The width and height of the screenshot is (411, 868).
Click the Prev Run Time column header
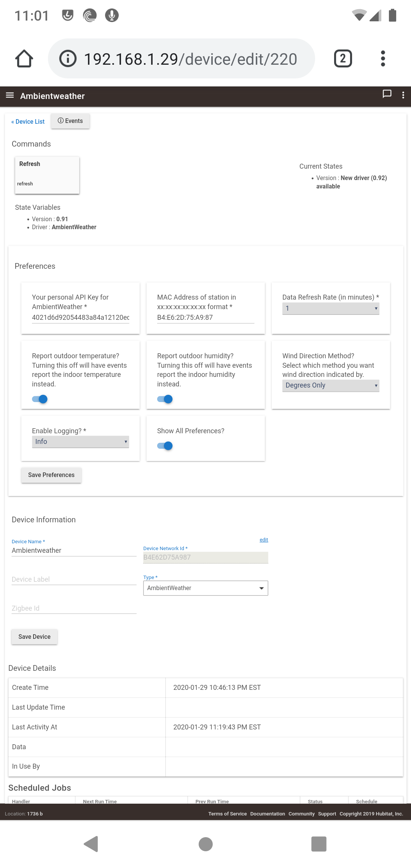point(212,801)
